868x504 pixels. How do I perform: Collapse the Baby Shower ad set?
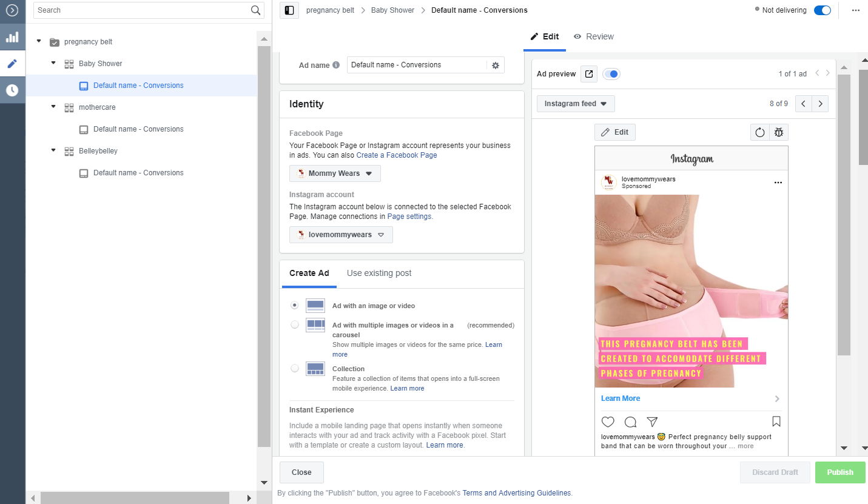click(53, 64)
